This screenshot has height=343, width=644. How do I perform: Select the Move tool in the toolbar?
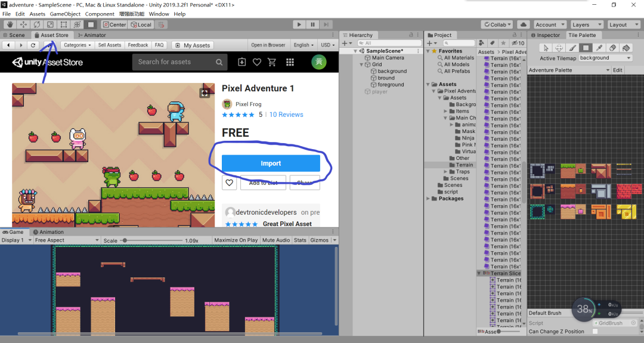[23, 24]
